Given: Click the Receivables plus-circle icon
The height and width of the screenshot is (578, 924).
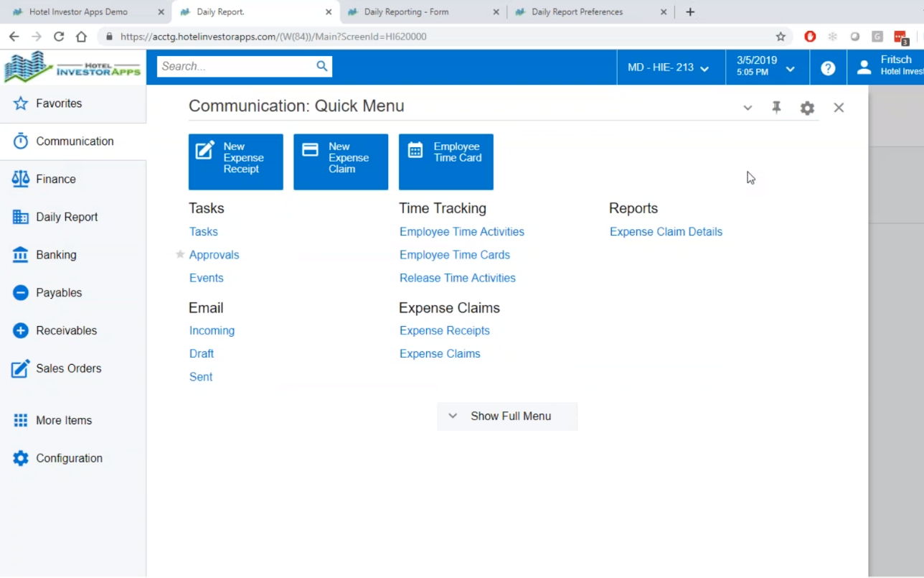Looking at the screenshot, I should click(21, 331).
